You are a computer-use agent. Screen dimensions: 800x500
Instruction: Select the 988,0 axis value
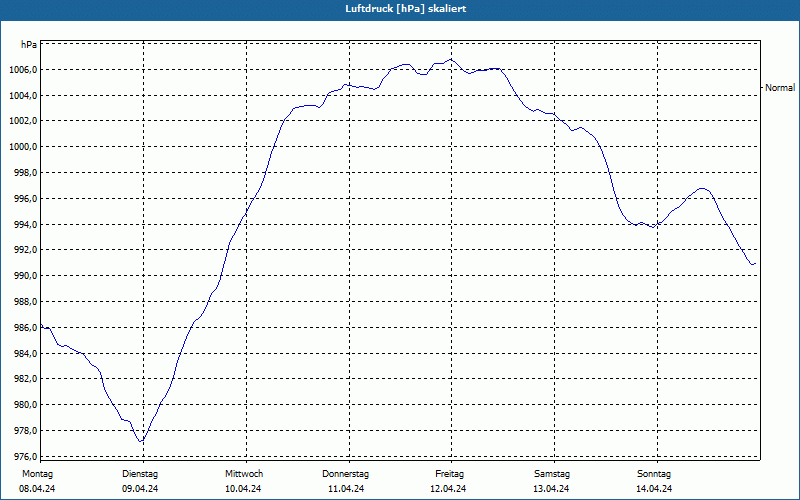point(25,302)
